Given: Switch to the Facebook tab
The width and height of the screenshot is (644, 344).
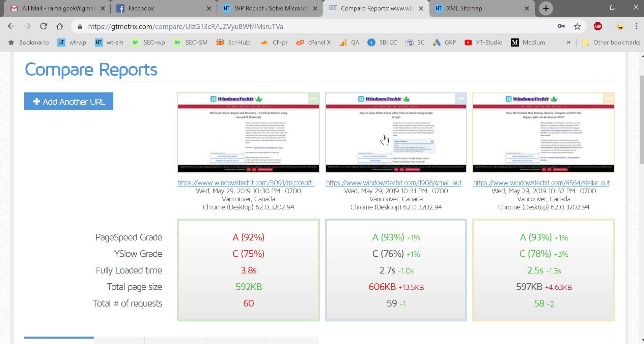Looking at the screenshot, I should (x=164, y=8).
